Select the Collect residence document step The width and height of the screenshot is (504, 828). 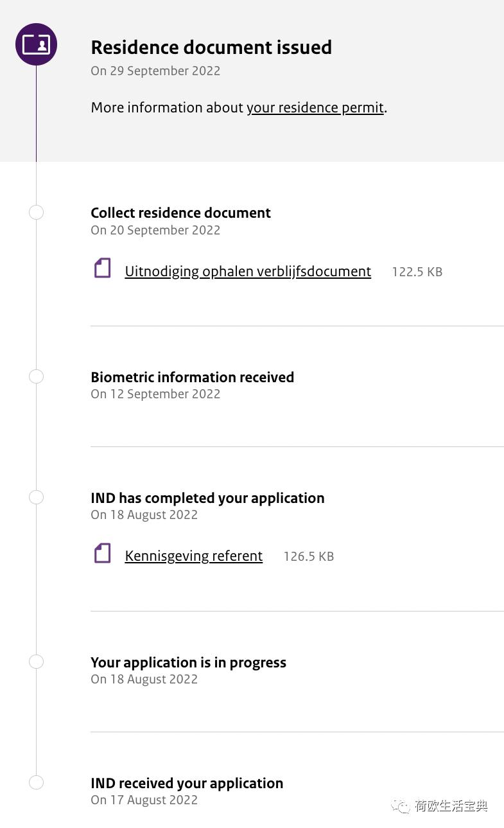[180, 213]
